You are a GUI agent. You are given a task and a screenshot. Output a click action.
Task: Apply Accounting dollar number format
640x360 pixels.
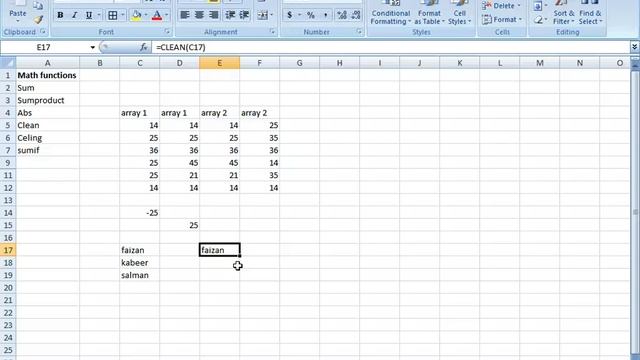click(x=289, y=16)
